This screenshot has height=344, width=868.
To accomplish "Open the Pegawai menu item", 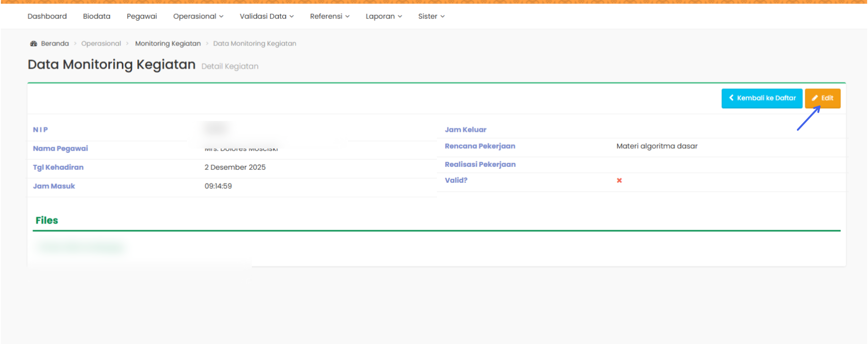I will (x=142, y=16).
